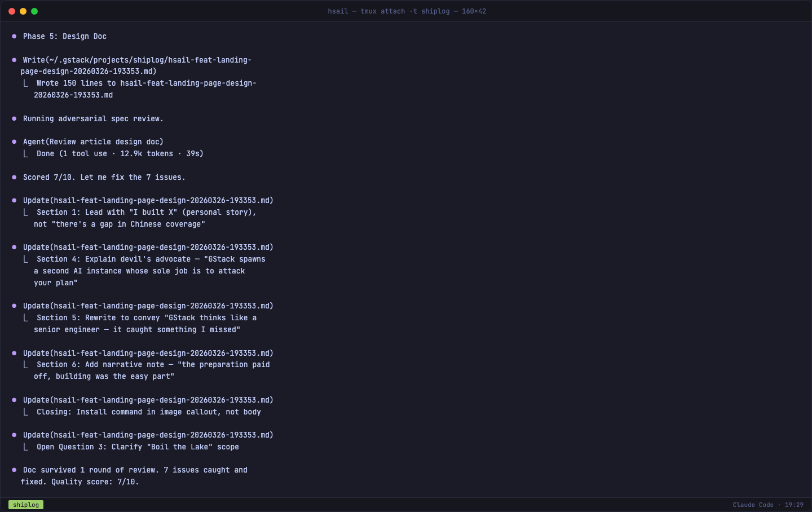Click 'Done (1 tool use · 12.9k tokens · 39s)'
This screenshot has width=812, height=512.
click(x=120, y=153)
